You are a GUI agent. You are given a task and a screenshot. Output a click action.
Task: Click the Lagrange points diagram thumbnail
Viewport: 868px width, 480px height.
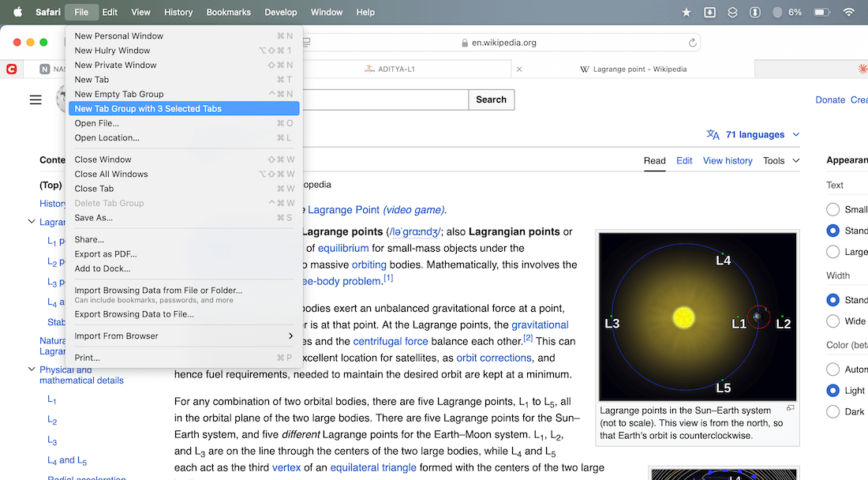[698, 317]
